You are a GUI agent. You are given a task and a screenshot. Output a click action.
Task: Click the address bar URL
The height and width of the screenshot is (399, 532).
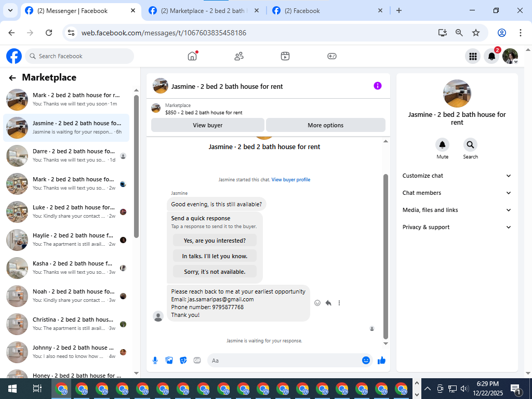click(x=164, y=33)
